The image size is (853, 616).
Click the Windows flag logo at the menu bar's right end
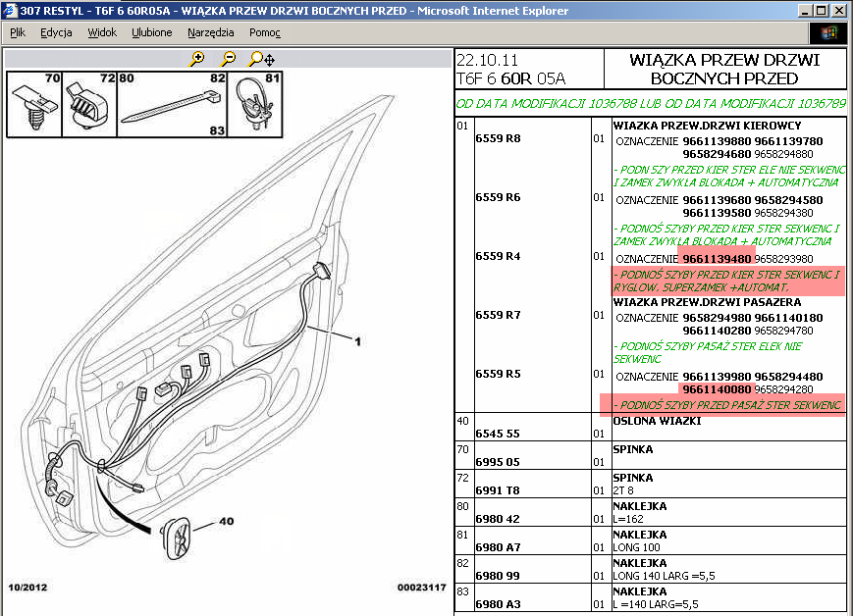(x=828, y=33)
